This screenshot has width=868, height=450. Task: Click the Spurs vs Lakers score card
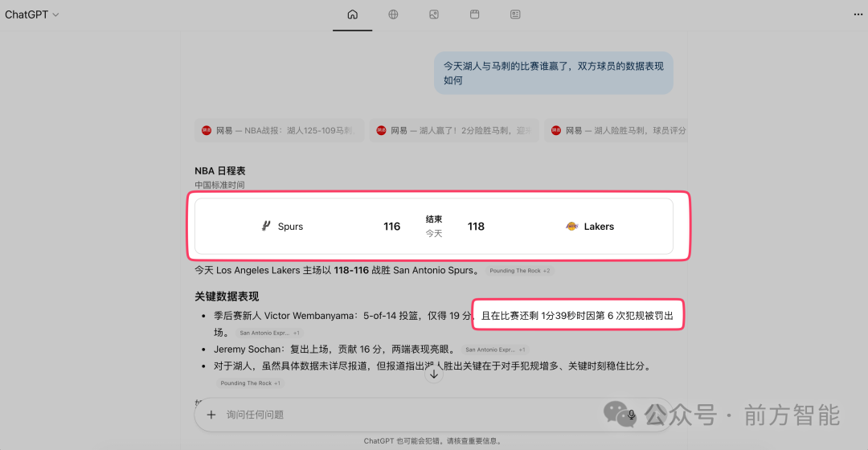(434, 227)
